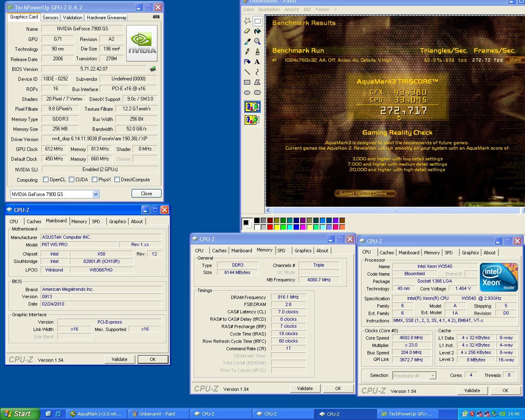Switch to the Sensors tab in GPU-Z

coord(50,17)
